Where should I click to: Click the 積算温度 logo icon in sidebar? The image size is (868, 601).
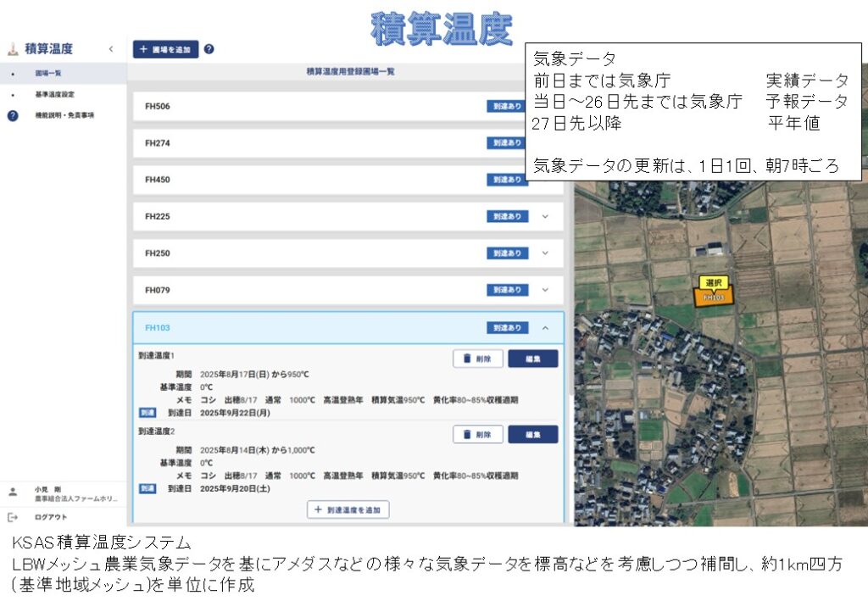[14, 49]
